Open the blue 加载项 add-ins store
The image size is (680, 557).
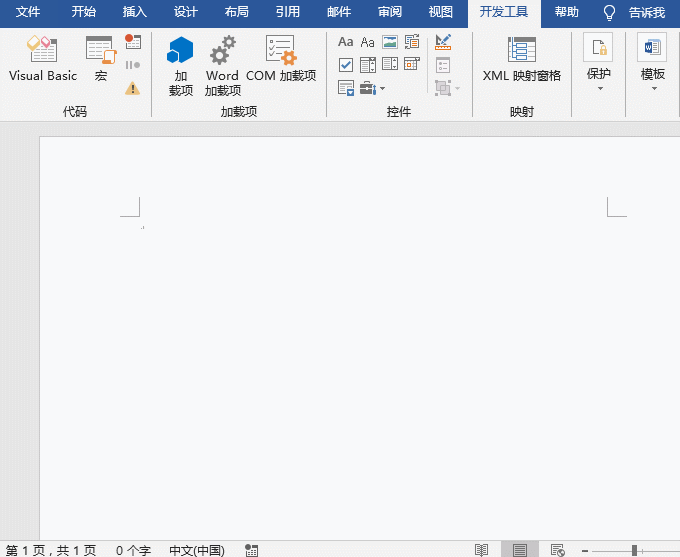[x=180, y=66]
